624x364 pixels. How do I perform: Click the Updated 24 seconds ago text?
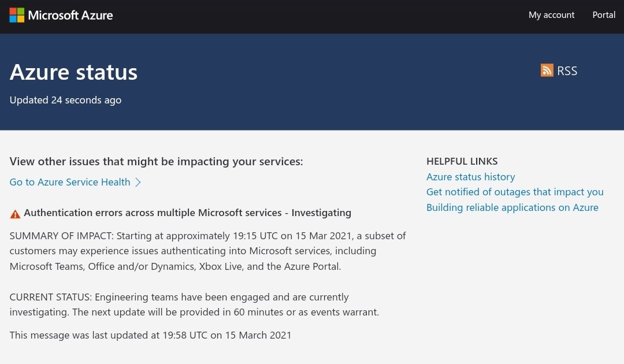pyautogui.click(x=65, y=100)
